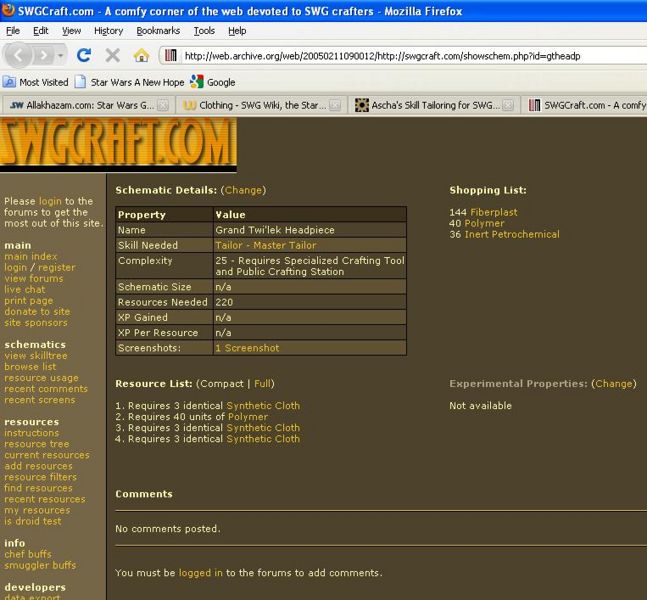Open the Bookmarks menu
The image size is (647, 600).
click(158, 31)
